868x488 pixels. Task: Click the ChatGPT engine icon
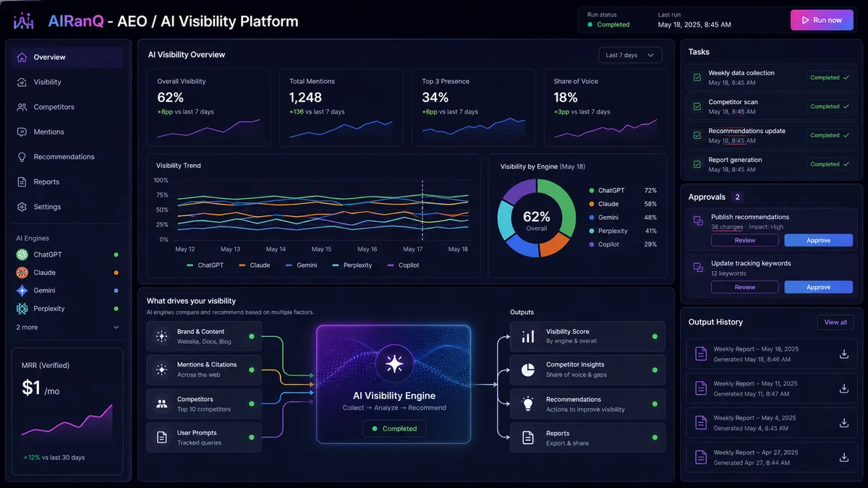click(22, 254)
